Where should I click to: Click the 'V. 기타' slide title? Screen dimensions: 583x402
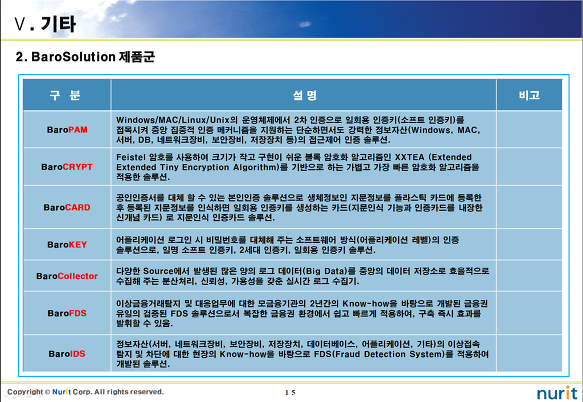(x=45, y=24)
